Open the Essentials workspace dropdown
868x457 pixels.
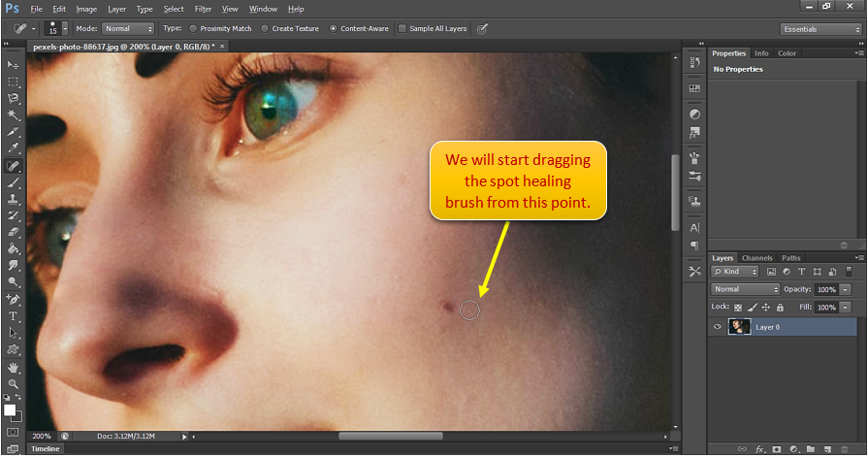[x=820, y=29]
